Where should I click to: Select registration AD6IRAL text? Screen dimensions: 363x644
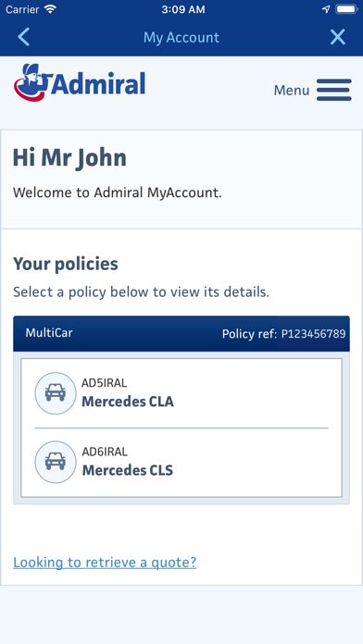[x=105, y=452]
